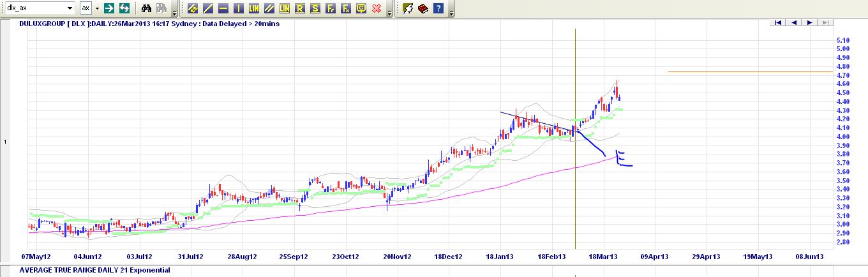Click the 4.70 price axis label

[842, 75]
